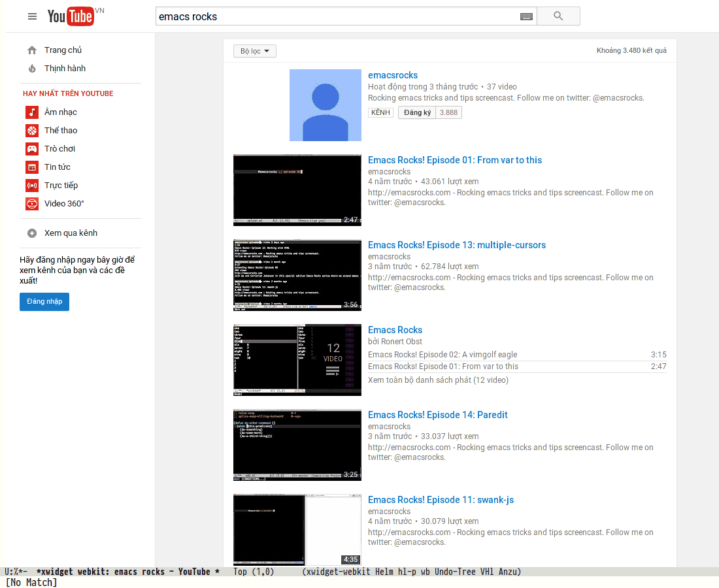Click the [No Match] minibuffer text
The width and height of the screenshot is (719, 588).
pyautogui.click(x=31, y=583)
